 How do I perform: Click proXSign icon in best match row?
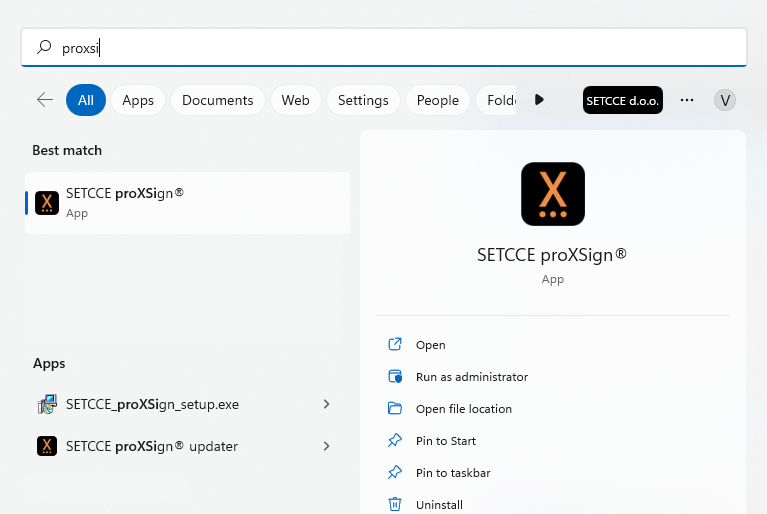tap(47, 202)
